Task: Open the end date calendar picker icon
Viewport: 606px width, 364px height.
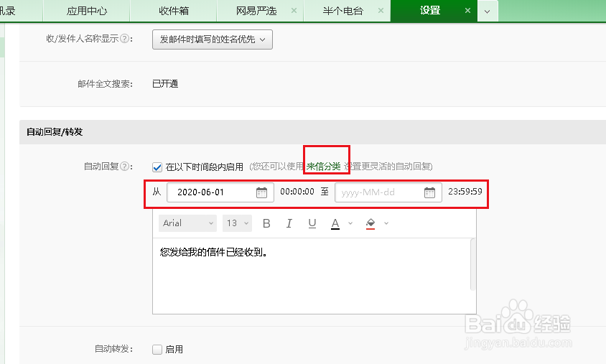Action: [429, 192]
